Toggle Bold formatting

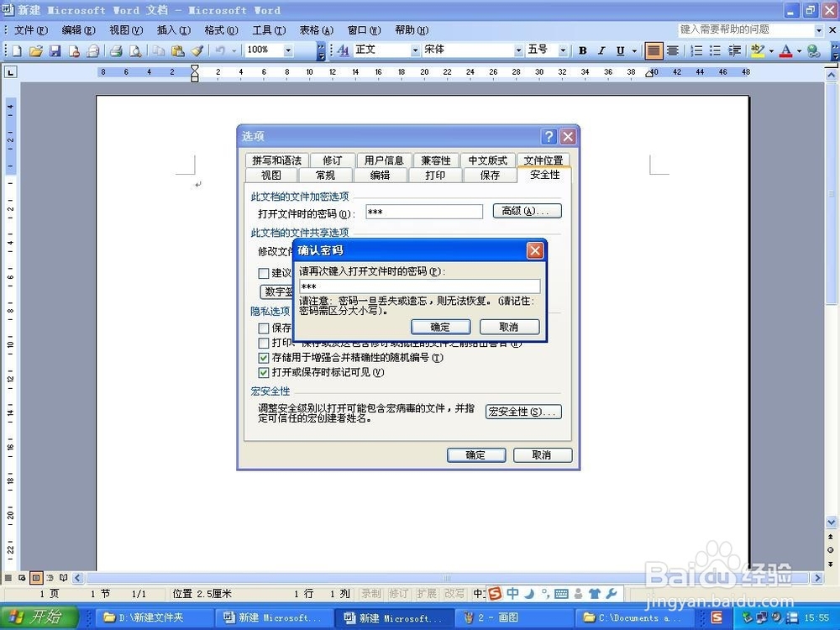coord(582,51)
